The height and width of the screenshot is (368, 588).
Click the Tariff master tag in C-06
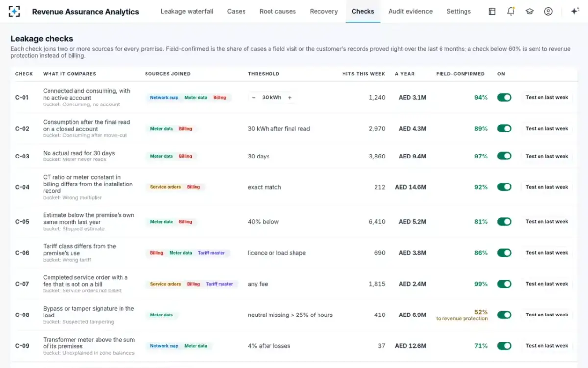211,253
